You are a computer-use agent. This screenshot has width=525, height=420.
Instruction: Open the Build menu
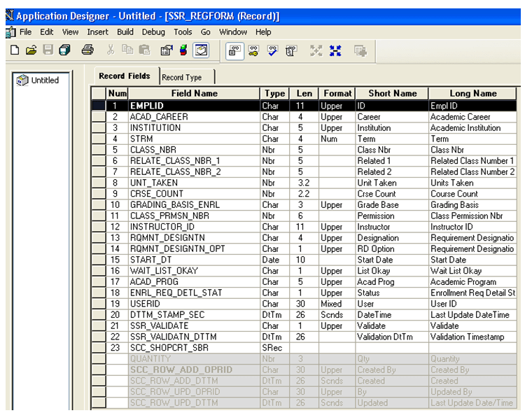pyautogui.click(x=125, y=32)
